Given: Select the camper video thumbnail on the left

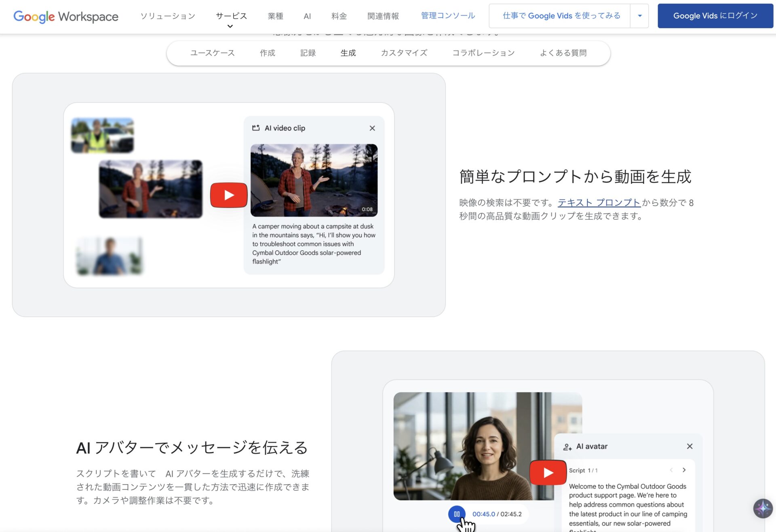Looking at the screenshot, I should [150, 189].
